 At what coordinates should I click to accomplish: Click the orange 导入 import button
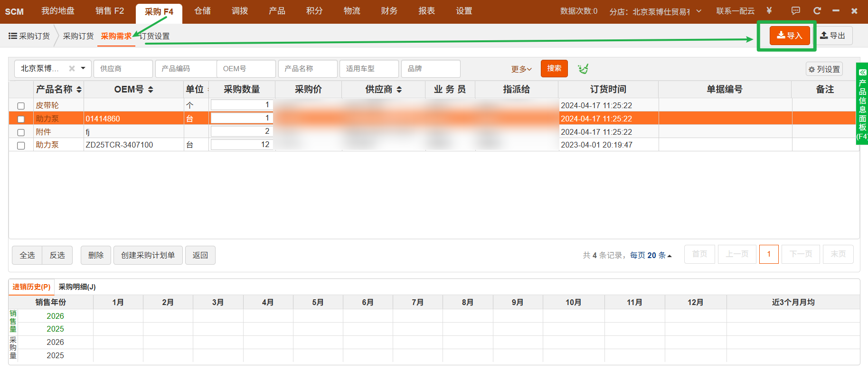(x=790, y=36)
